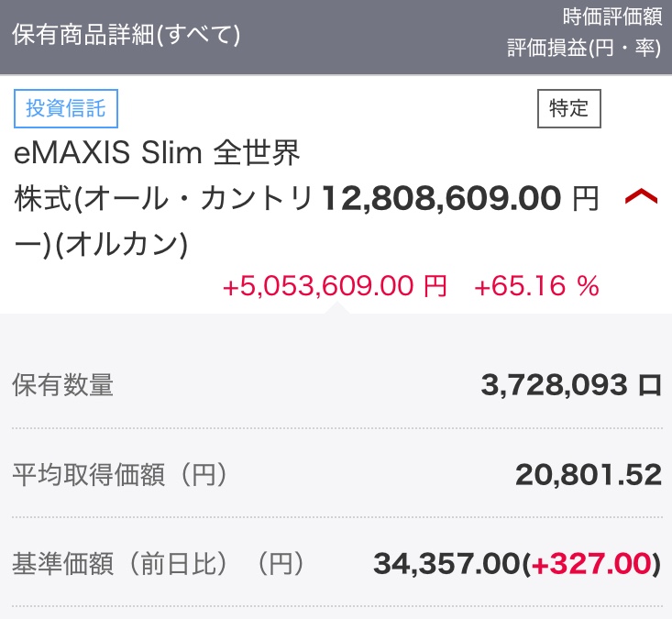The height and width of the screenshot is (619, 672).
Task: Click the 保有商品詳細(すべて) header title
Action: click(126, 35)
